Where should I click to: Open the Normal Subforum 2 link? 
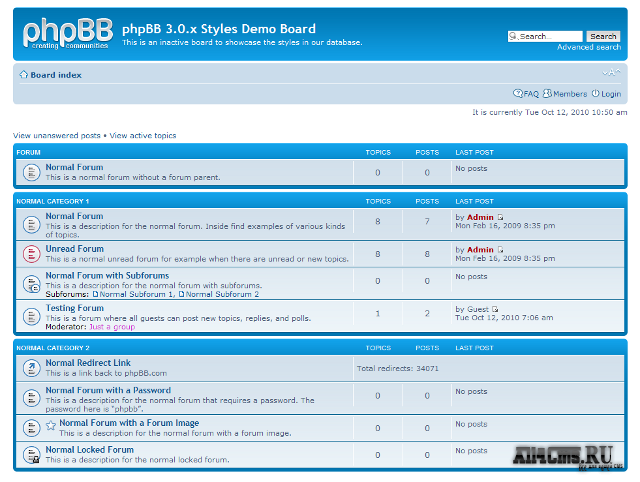(x=222, y=294)
